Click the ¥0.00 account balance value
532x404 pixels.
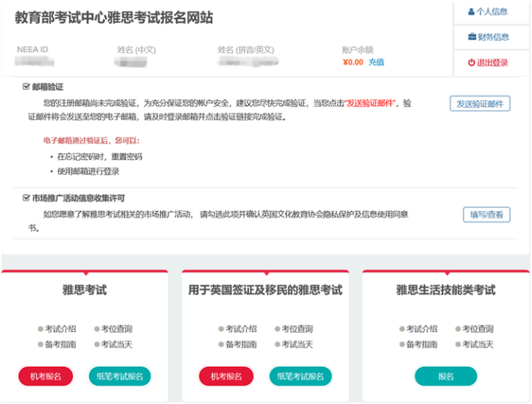coord(353,62)
